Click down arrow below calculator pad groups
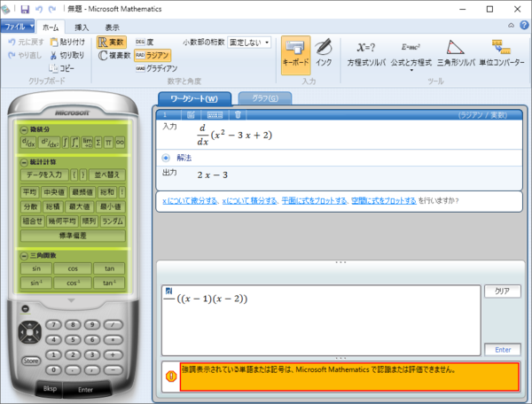This screenshot has height=404, width=532. click(x=71, y=300)
